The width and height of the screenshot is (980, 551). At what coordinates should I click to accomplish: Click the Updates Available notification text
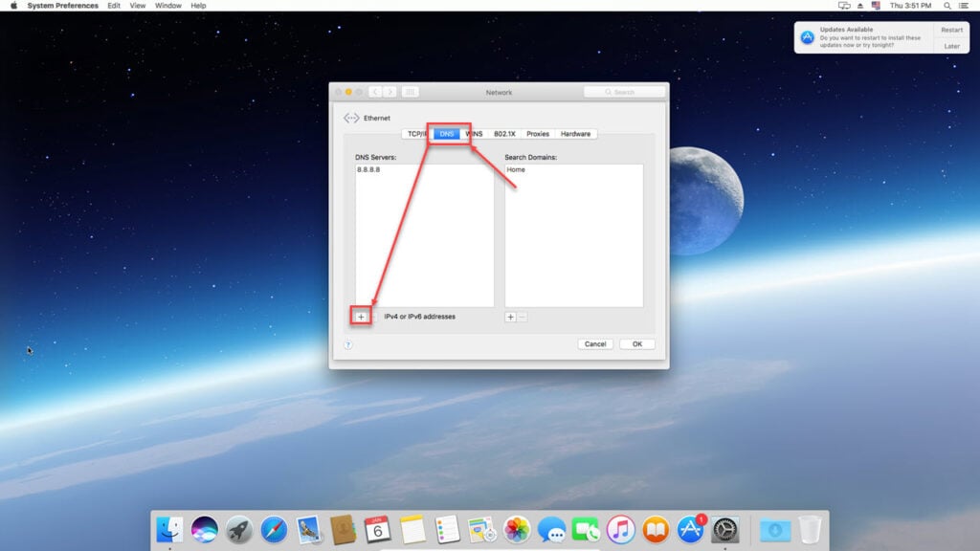tap(846, 30)
